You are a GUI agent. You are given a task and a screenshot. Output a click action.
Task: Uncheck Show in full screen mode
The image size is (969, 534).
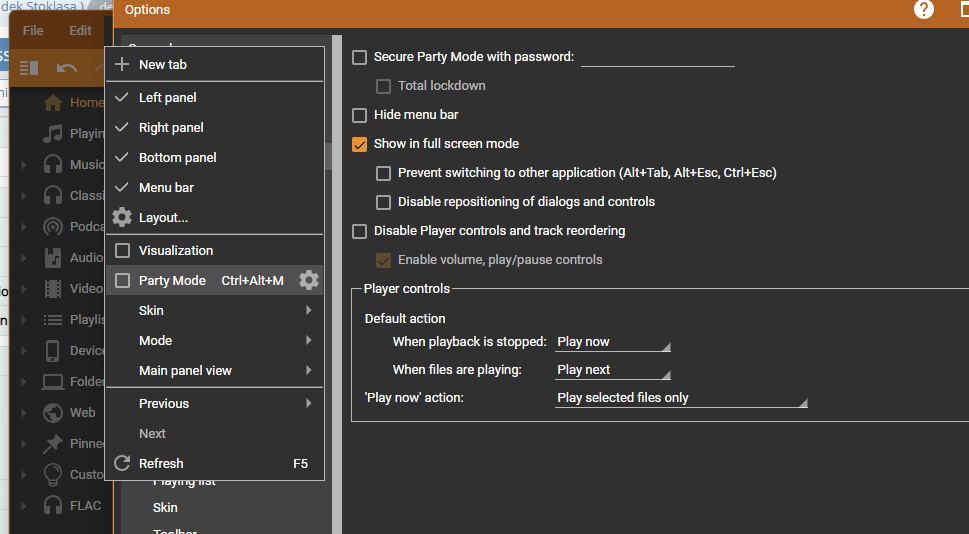pyautogui.click(x=360, y=144)
